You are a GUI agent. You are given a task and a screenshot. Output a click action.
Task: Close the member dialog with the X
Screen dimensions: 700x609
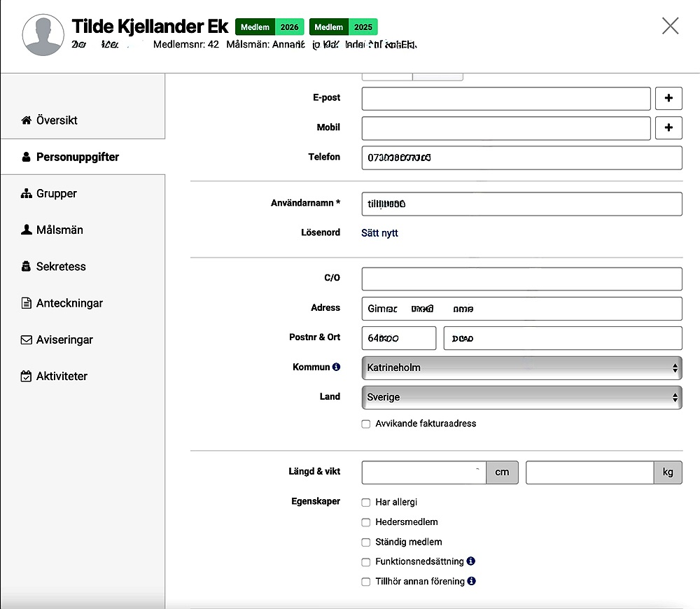(x=670, y=26)
